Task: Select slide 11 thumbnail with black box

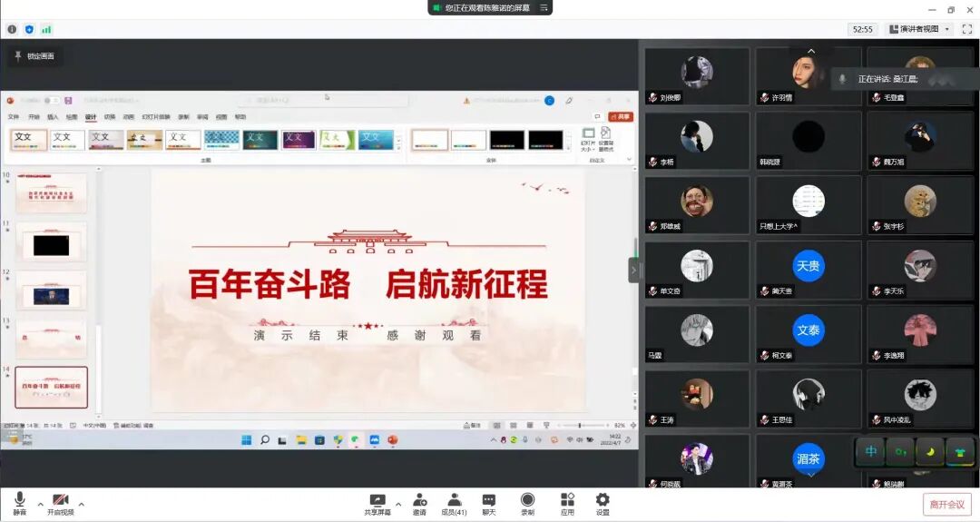Action: pos(51,242)
